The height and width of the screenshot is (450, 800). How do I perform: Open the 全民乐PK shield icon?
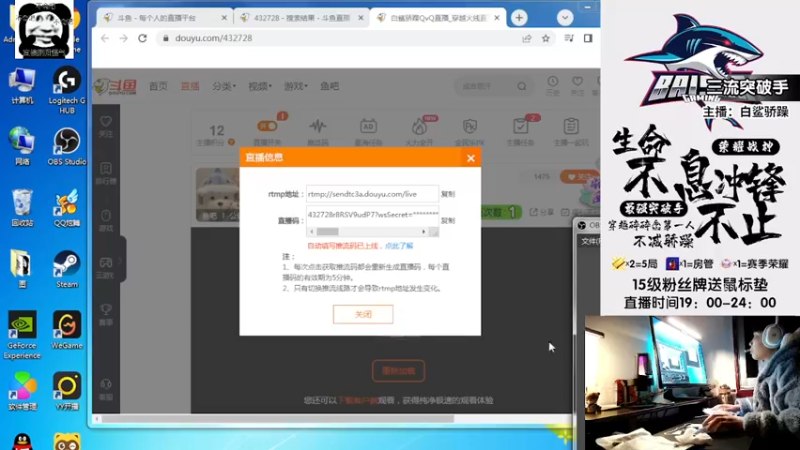tap(469, 132)
